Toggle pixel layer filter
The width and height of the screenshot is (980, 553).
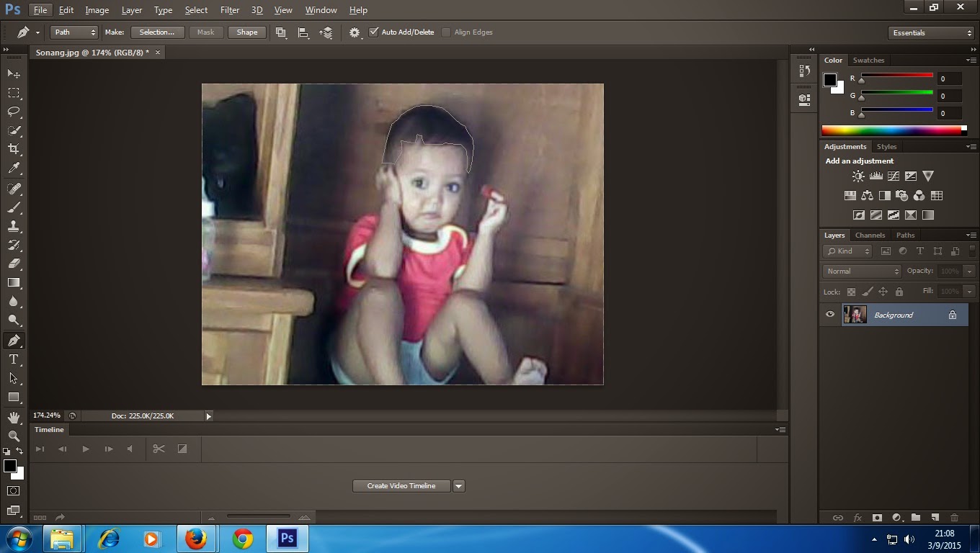coord(886,251)
